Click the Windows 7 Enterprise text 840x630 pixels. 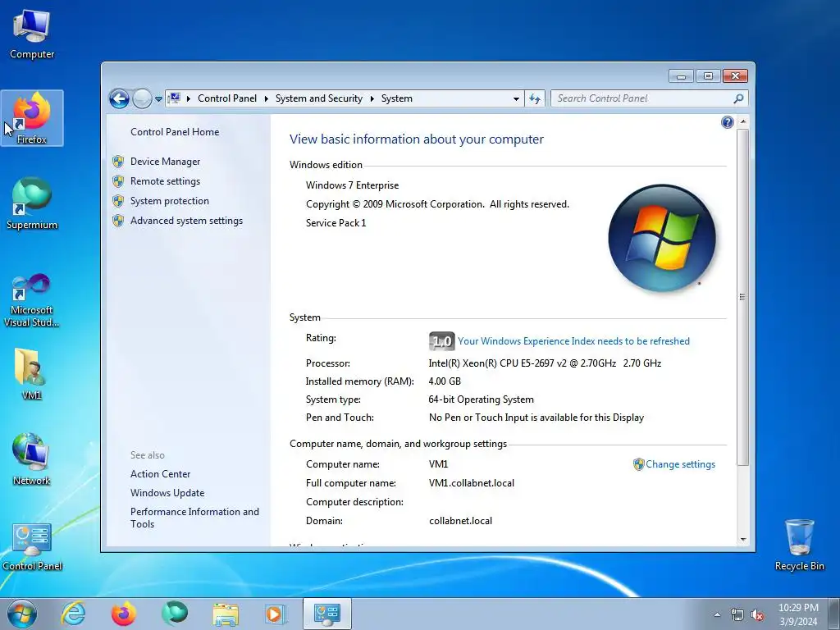(352, 185)
